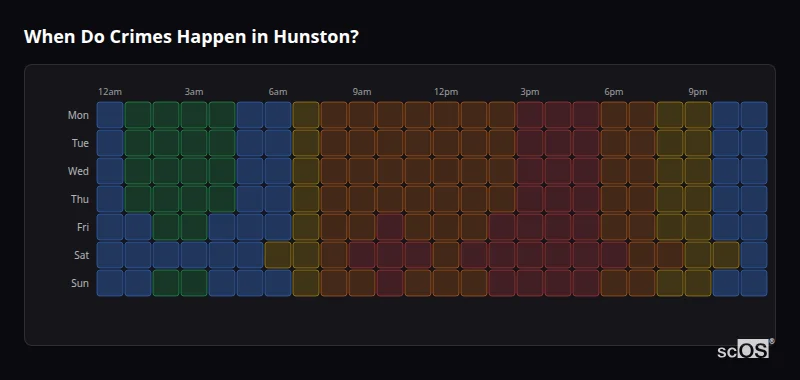
Task: Select the Friday 12pm heatmap cell
Action: [446, 227]
